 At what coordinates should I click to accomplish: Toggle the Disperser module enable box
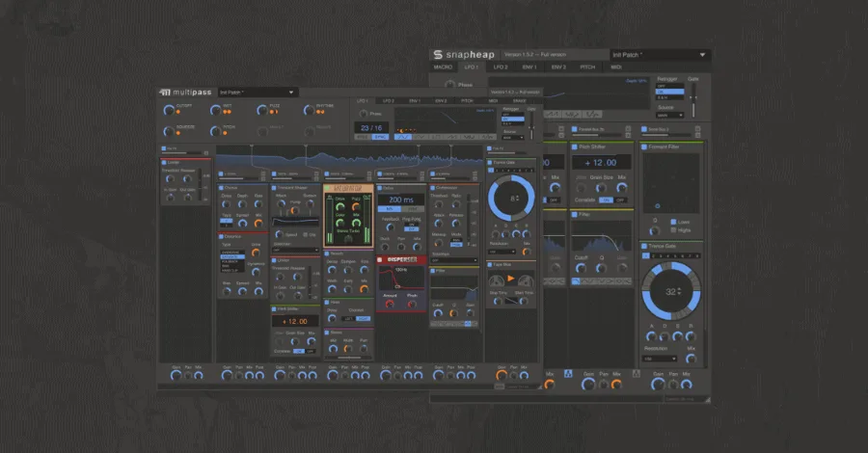coord(380,259)
